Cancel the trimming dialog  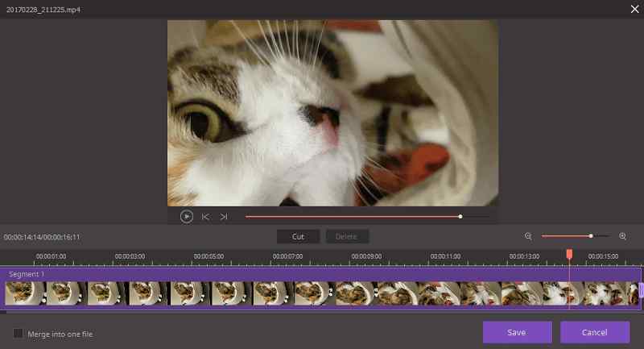coord(595,332)
